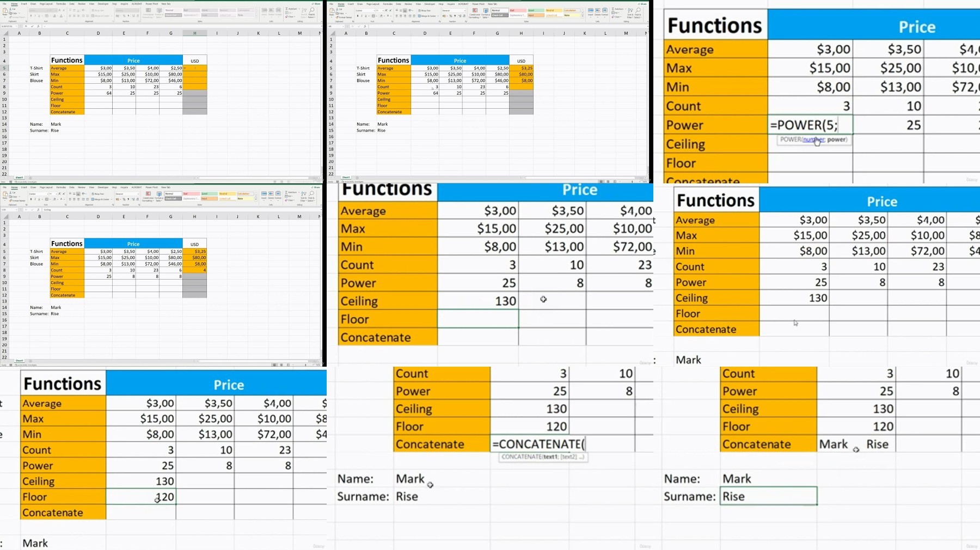The height and width of the screenshot is (550, 980).
Task: Click the Fill Color bucket in the middle-left window
Action: (x=54, y=199)
